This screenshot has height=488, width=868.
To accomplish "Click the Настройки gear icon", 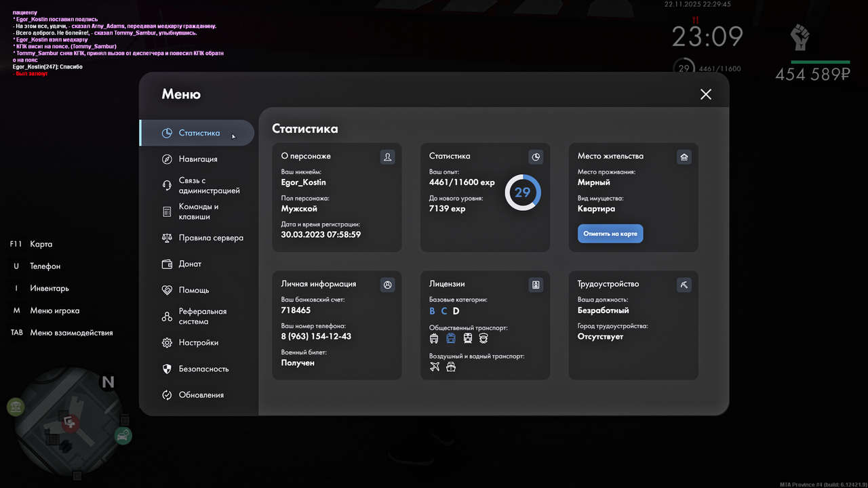I will [167, 343].
